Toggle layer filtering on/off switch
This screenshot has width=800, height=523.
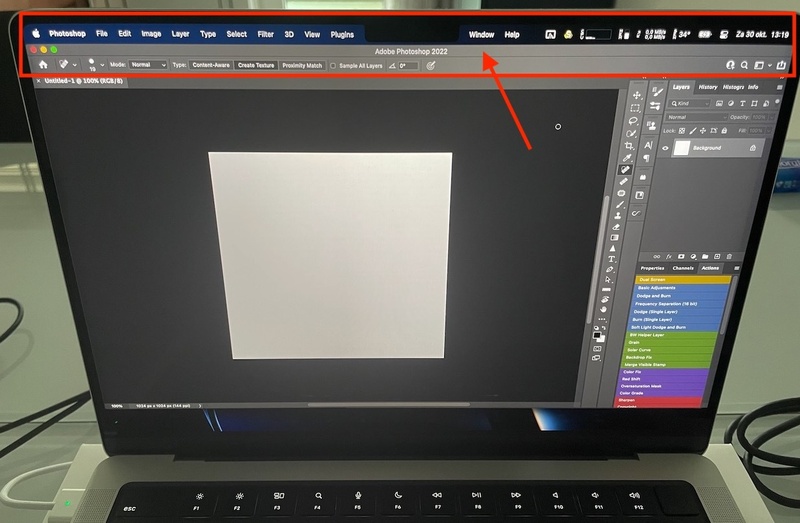777,103
